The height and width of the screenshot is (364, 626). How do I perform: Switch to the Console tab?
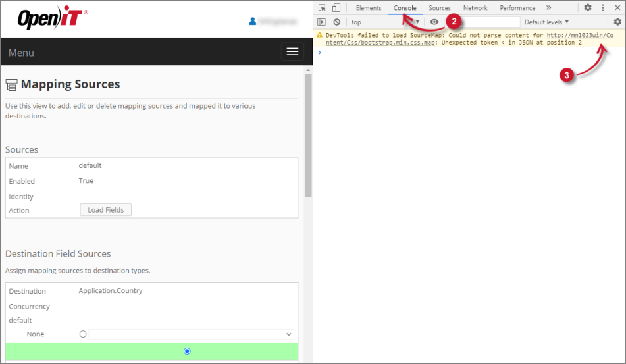coord(405,8)
